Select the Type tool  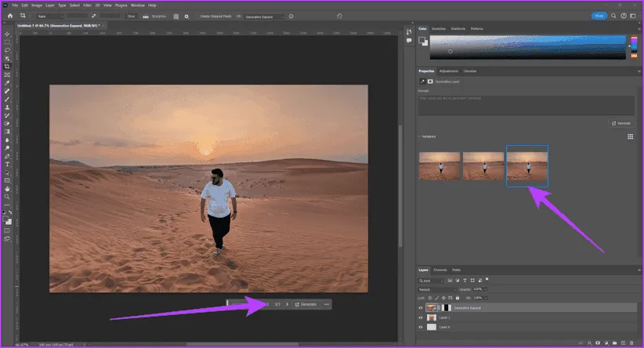tap(7, 164)
